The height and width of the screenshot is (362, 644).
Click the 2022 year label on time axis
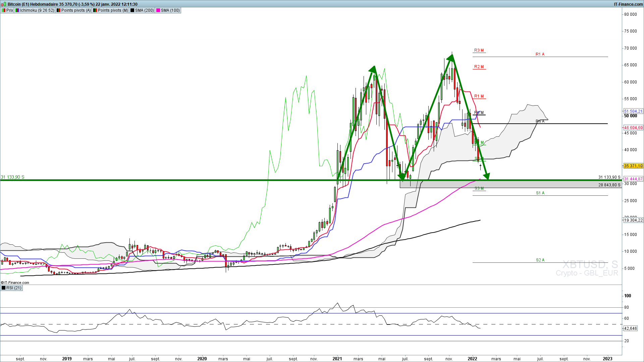pyautogui.click(x=472, y=359)
